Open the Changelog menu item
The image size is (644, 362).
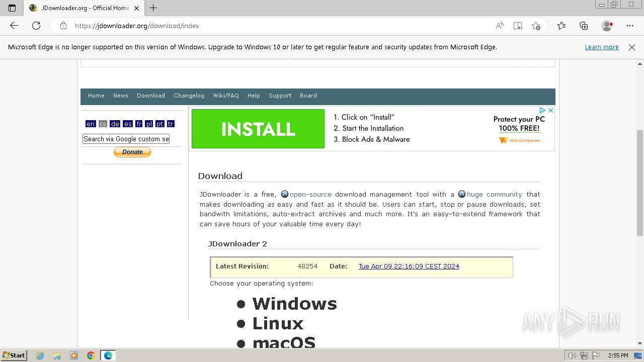189,96
